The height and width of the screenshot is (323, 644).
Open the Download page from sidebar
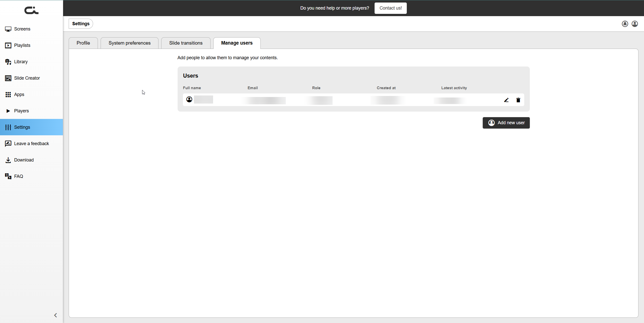pyautogui.click(x=24, y=160)
